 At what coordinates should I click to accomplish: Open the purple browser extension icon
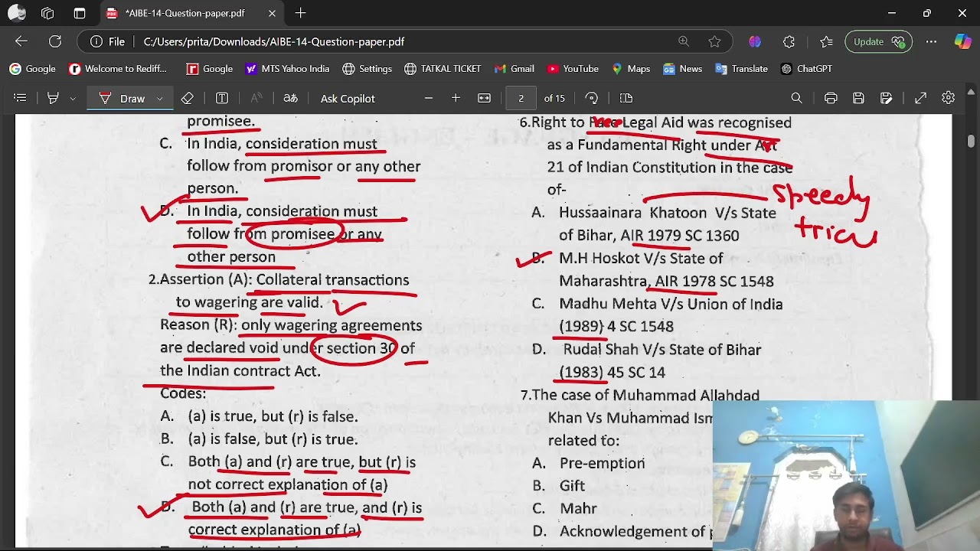(x=755, y=41)
